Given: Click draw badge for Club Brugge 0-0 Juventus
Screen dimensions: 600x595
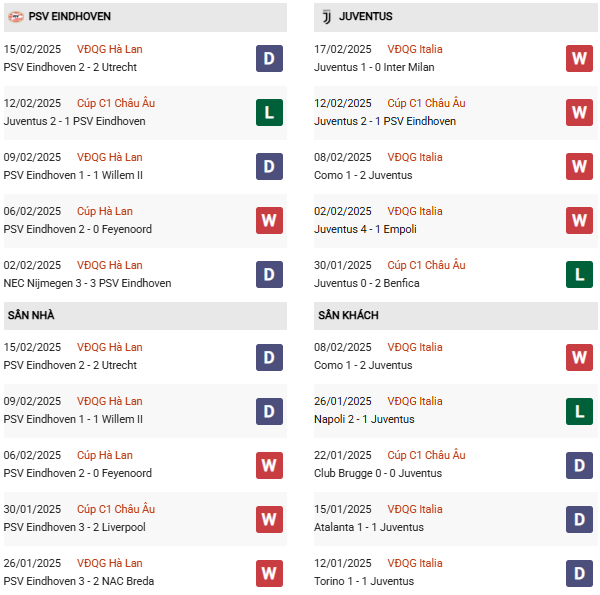Looking at the screenshot, I should tap(579, 464).
